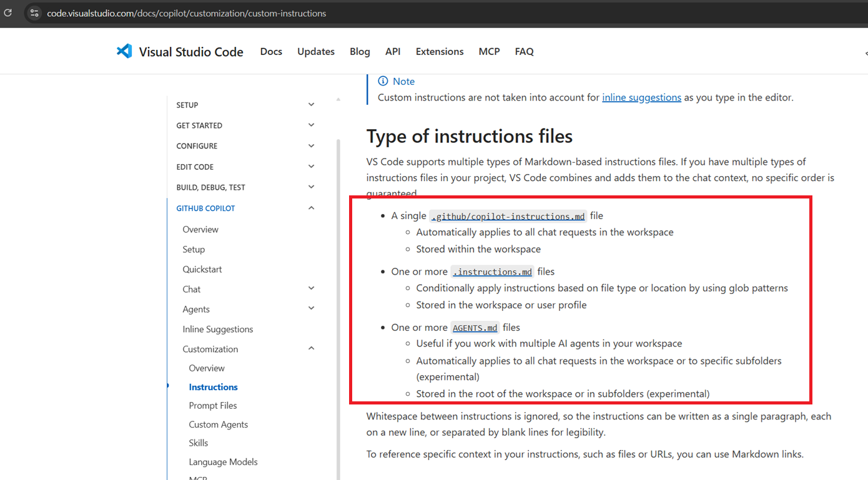Click the sidebar vertical scrollbar
868x480 pixels.
[338, 309]
